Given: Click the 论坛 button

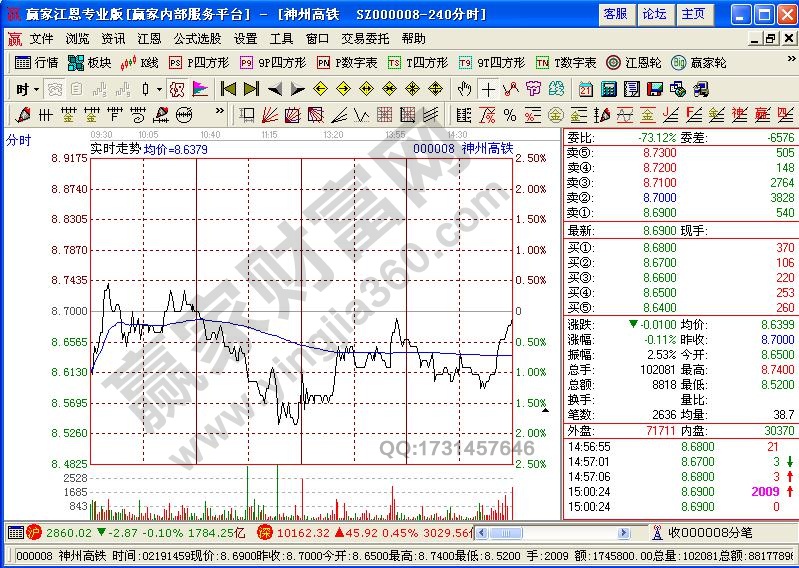Looking at the screenshot, I should coord(654,14).
